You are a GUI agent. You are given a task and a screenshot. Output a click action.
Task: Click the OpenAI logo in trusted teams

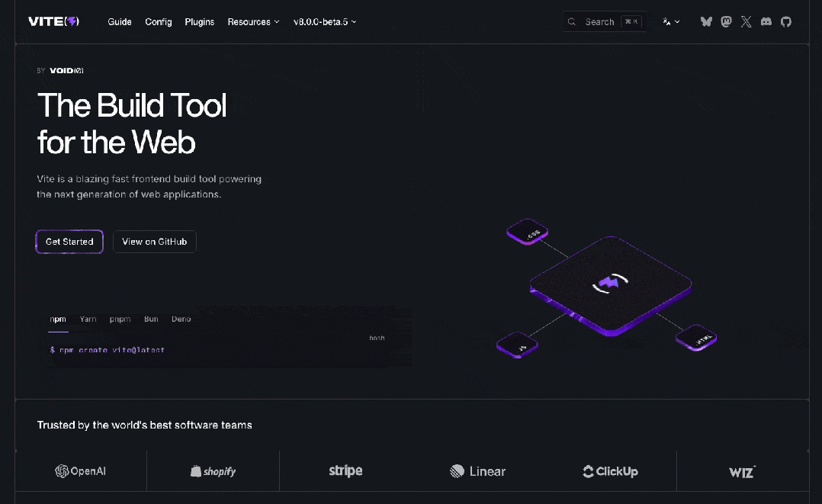coord(81,471)
